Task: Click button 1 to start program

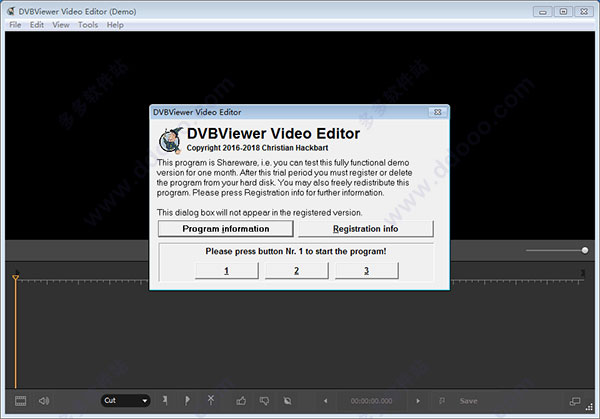Action: (x=227, y=271)
